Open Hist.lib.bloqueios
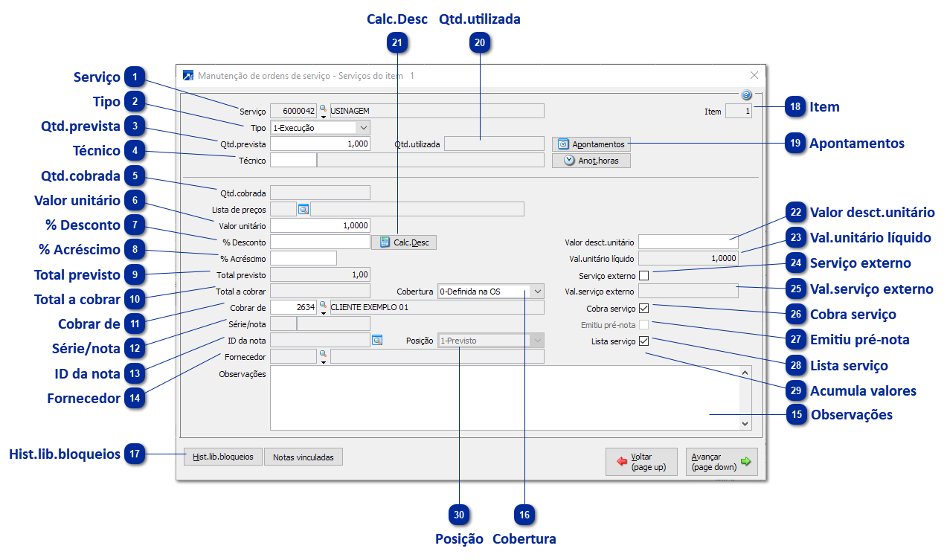Image resolution: width=947 pixels, height=560 pixels. 223,457
